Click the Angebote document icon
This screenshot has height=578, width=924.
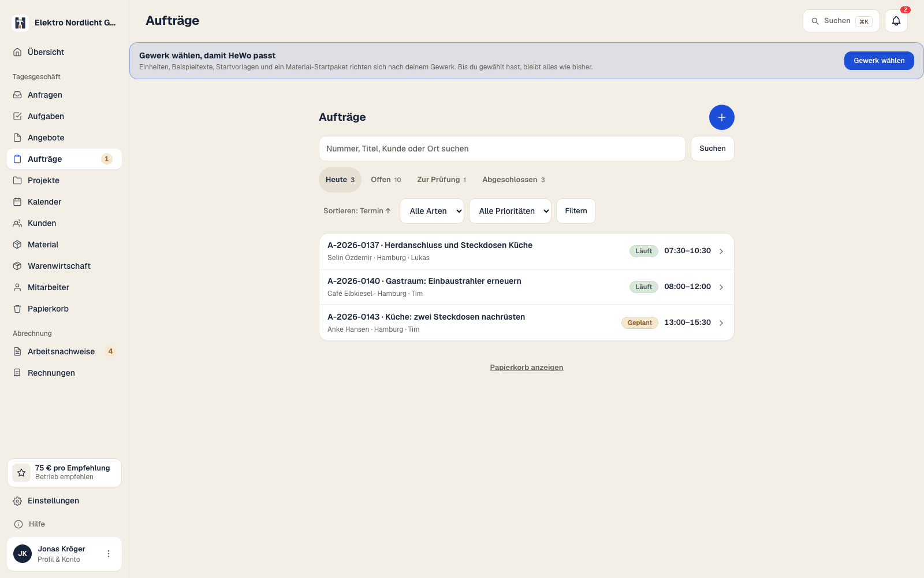click(x=17, y=138)
